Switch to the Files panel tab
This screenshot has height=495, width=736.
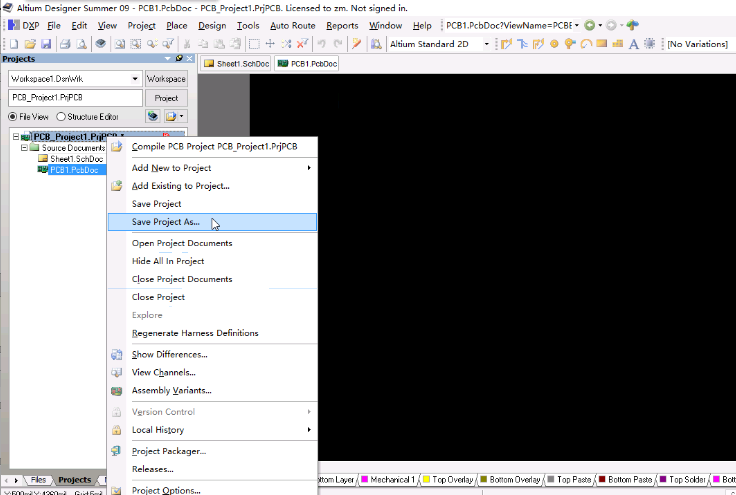click(38, 480)
